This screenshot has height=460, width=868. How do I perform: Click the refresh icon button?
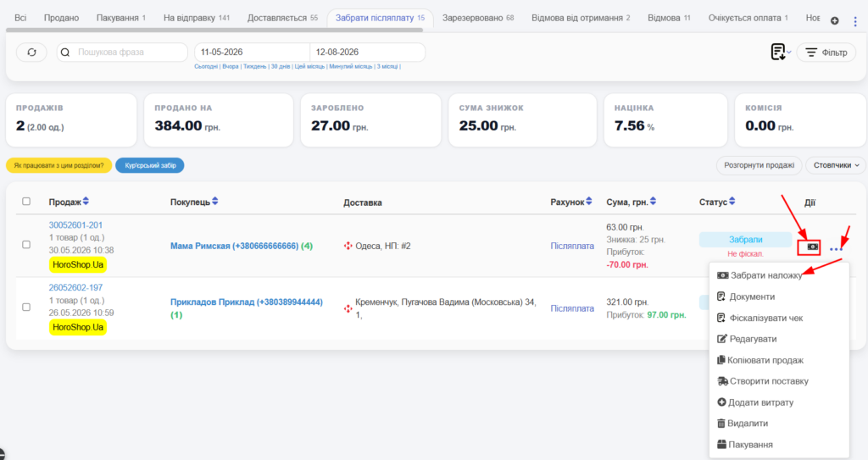tap(31, 52)
